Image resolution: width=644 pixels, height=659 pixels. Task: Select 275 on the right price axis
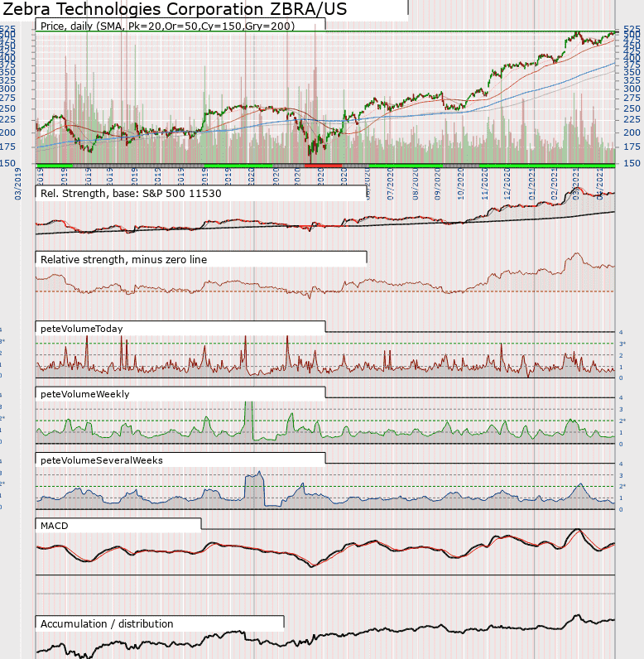coord(632,98)
